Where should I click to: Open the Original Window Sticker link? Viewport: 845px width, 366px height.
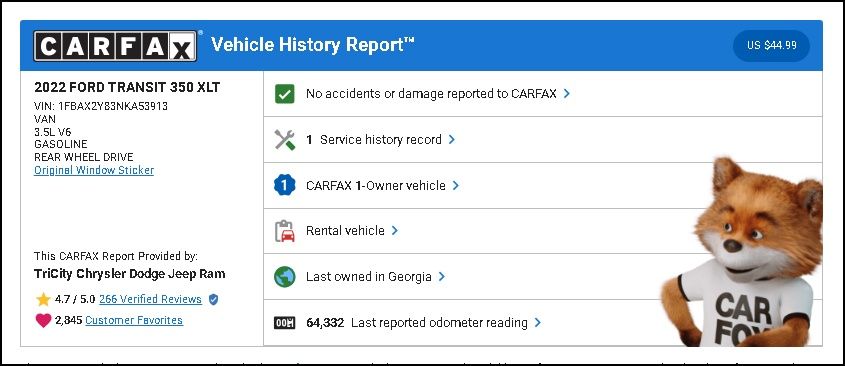[94, 170]
